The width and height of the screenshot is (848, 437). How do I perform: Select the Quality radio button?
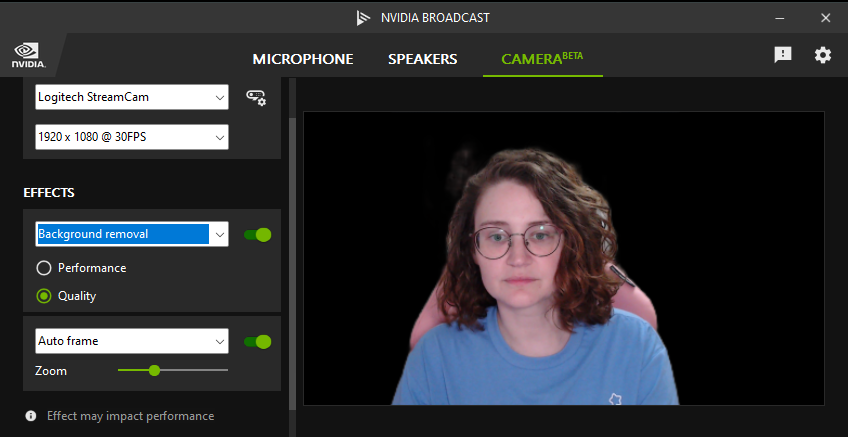click(43, 296)
